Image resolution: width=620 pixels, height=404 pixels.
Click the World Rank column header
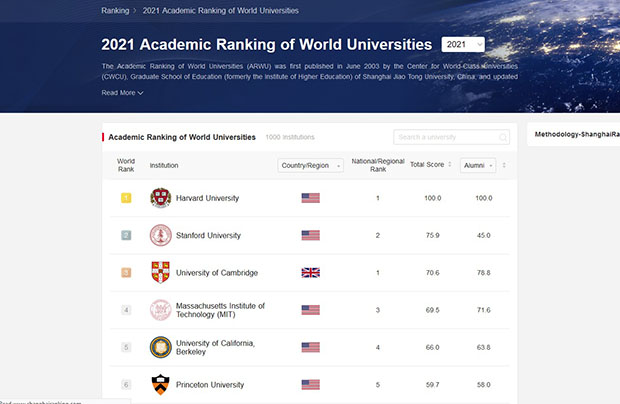point(126,165)
